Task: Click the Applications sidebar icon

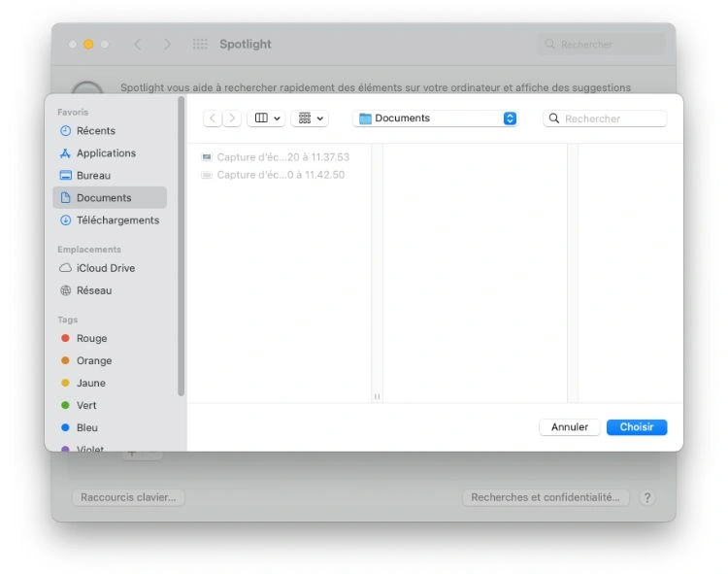Action: (65, 152)
